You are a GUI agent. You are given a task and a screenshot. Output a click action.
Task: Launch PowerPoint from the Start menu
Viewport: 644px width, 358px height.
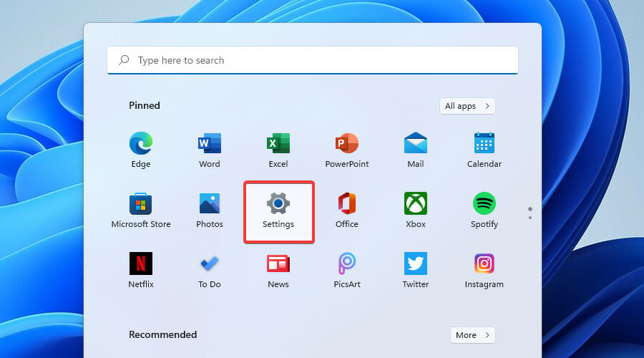(x=347, y=143)
